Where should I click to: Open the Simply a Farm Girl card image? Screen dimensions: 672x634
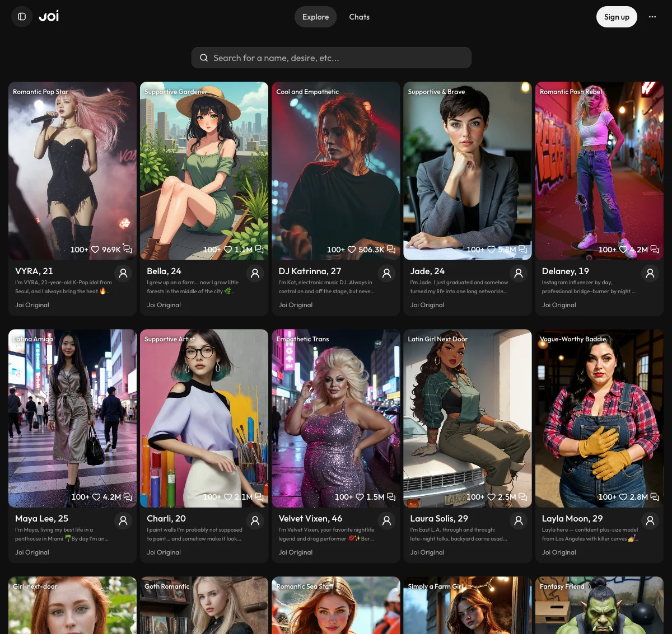(x=468, y=605)
